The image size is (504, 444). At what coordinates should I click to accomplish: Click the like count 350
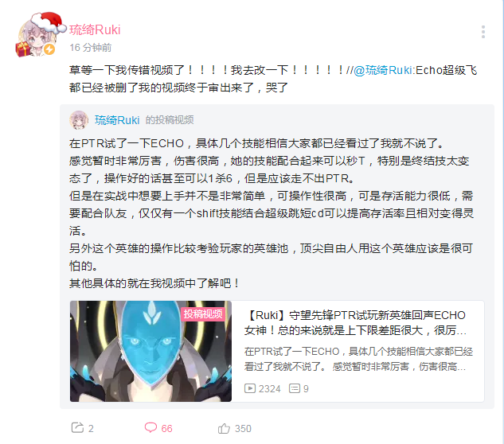[243, 429]
